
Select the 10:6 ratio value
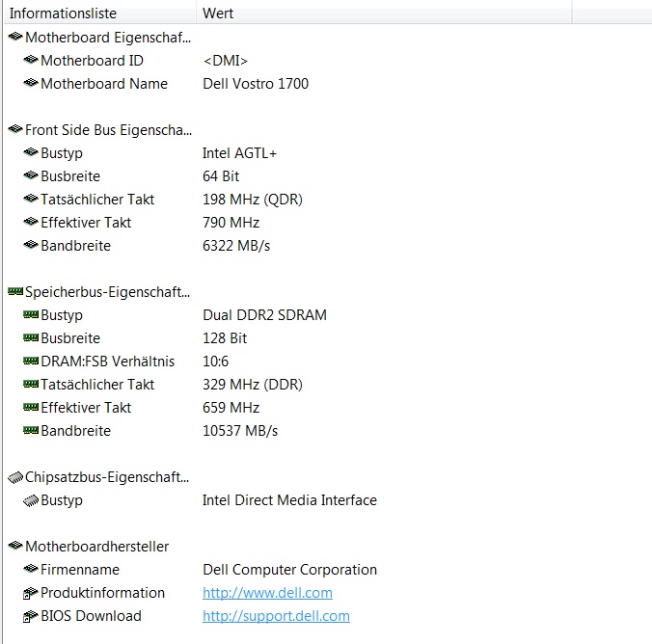pos(215,362)
